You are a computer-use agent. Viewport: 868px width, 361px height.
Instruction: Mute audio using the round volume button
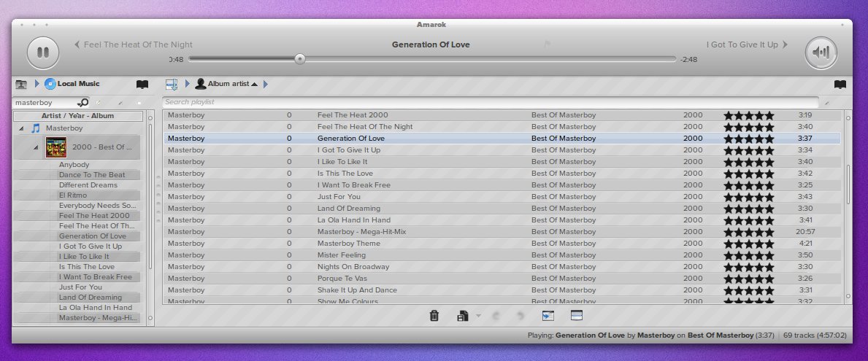(821, 53)
